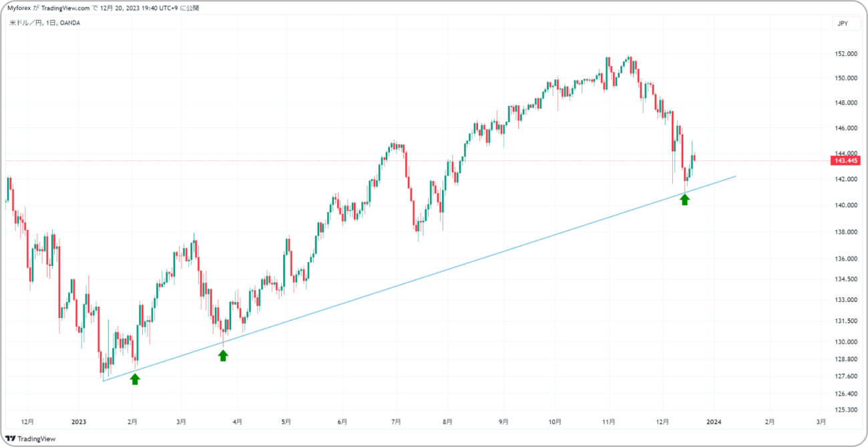Click the current price tag 143.445
The height and width of the screenshot is (447, 868).
point(845,160)
